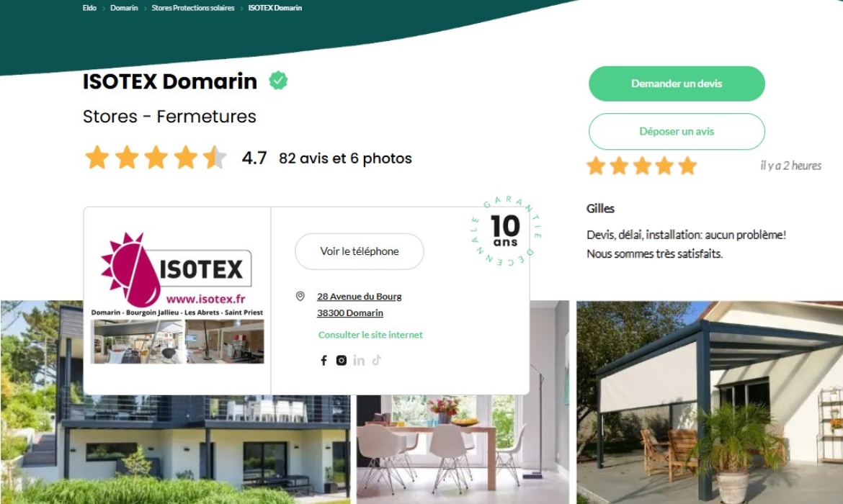This screenshot has height=504, width=843.
Task: Open Stores Protections solaires breadcrumb
Action: click(193, 8)
